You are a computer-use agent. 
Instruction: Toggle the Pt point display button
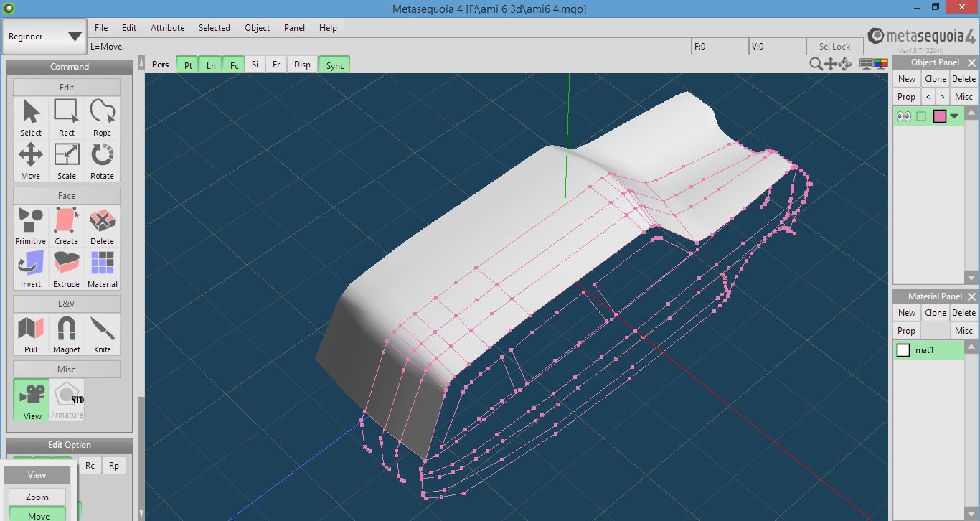click(188, 65)
